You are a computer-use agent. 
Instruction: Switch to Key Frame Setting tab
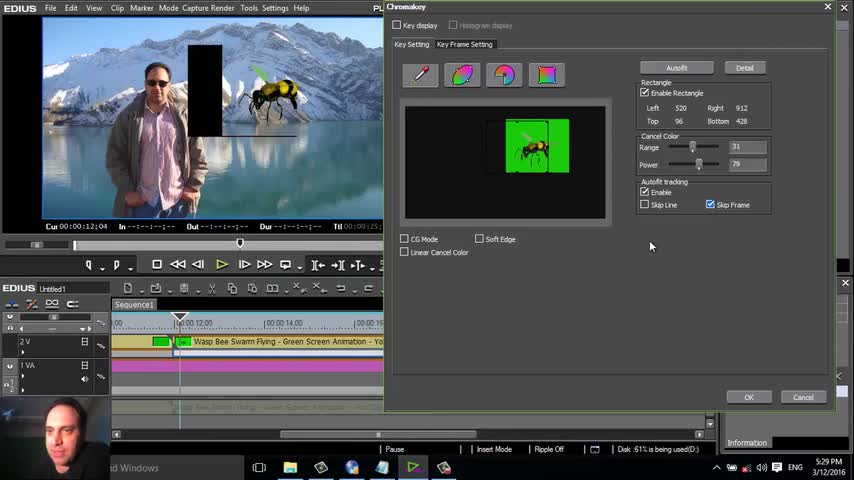tap(465, 45)
